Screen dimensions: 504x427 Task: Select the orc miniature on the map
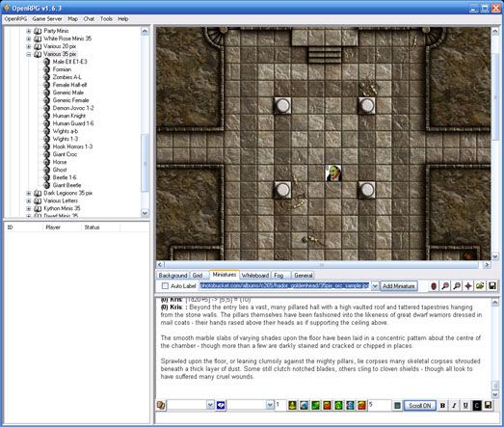(333, 173)
